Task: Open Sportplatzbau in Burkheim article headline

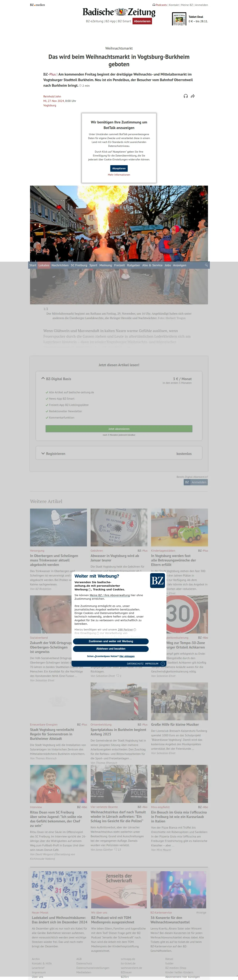Action: click(x=118, y=732)
